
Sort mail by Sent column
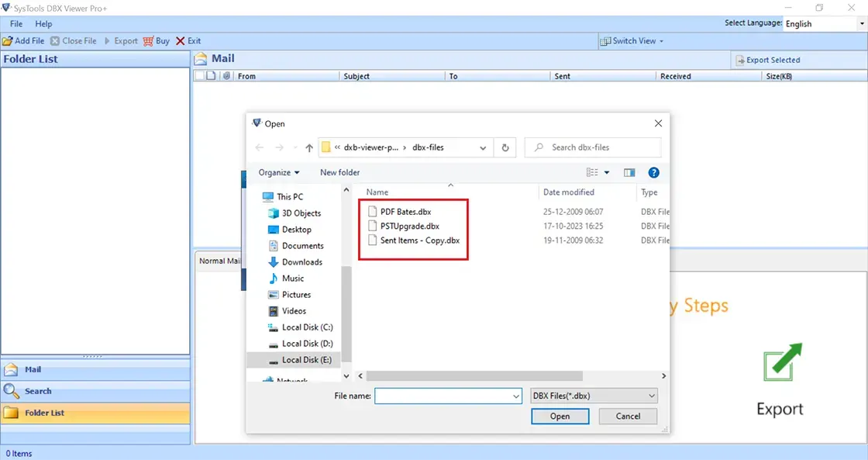603,76
